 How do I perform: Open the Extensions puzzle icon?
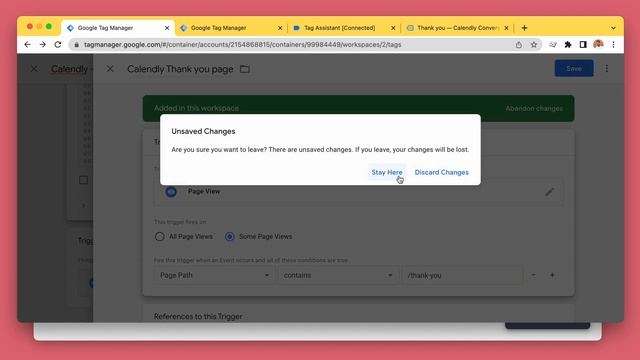click(x=568, y=44)
